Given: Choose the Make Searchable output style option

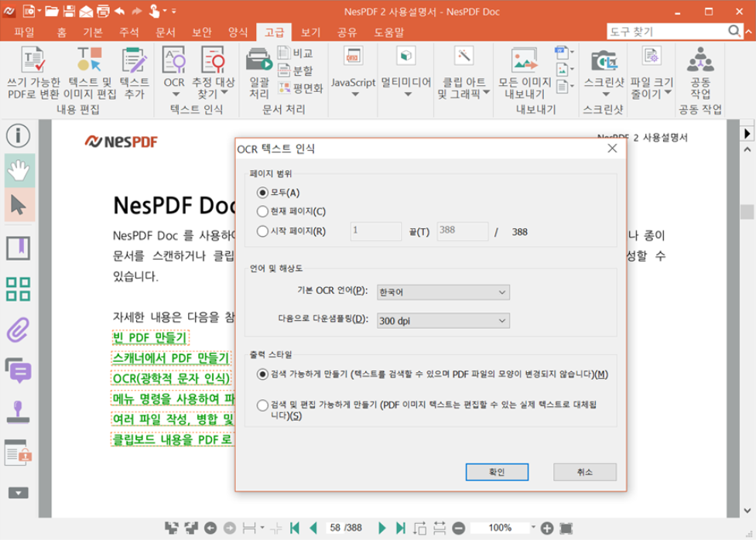Looking at the screenshot, I should click(x=262, y=374).
